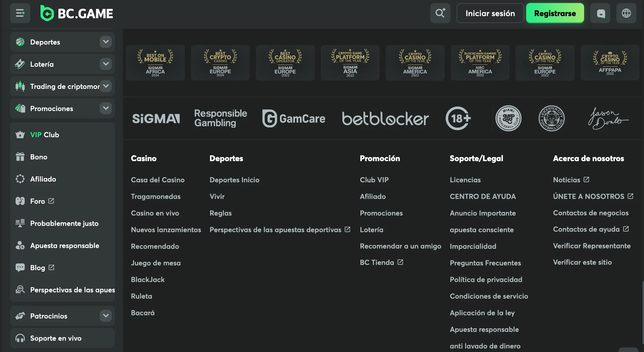644x352 pixels.
Task: Open the Política de privacidad link
Action: tap(486, 279)
